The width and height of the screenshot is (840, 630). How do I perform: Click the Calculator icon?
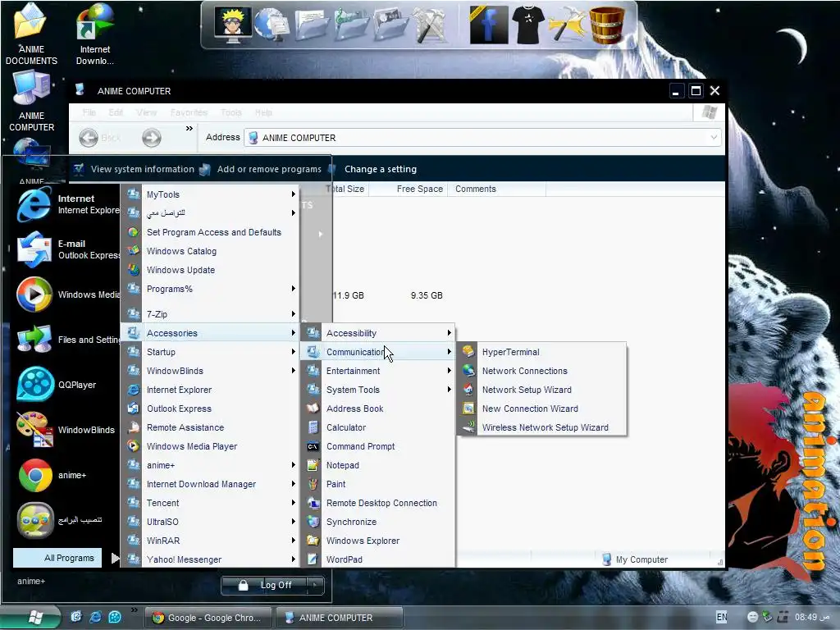313,427
